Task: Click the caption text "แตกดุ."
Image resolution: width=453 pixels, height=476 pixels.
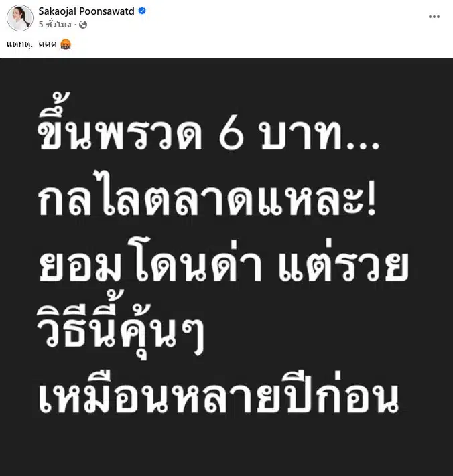Action: point(19,44)
